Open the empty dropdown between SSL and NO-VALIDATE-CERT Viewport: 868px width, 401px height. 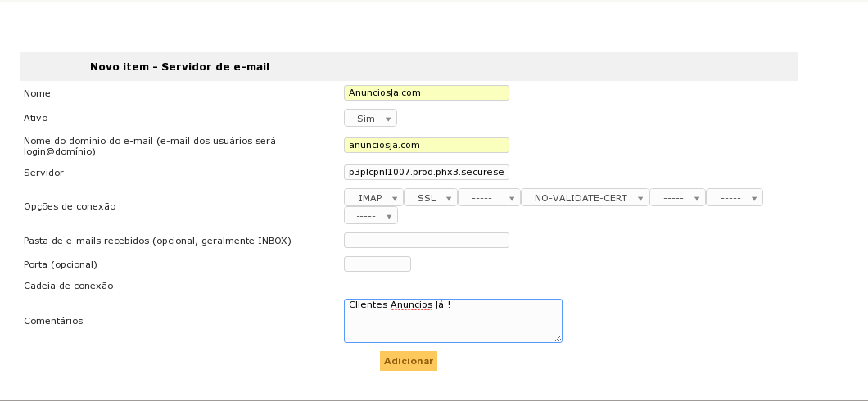tap(489, 198)
